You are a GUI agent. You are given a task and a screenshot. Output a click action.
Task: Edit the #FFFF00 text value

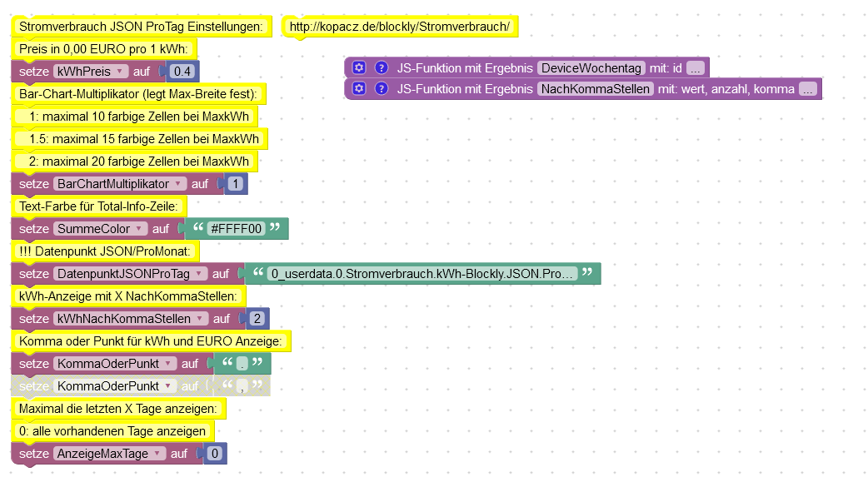[237, 228]
